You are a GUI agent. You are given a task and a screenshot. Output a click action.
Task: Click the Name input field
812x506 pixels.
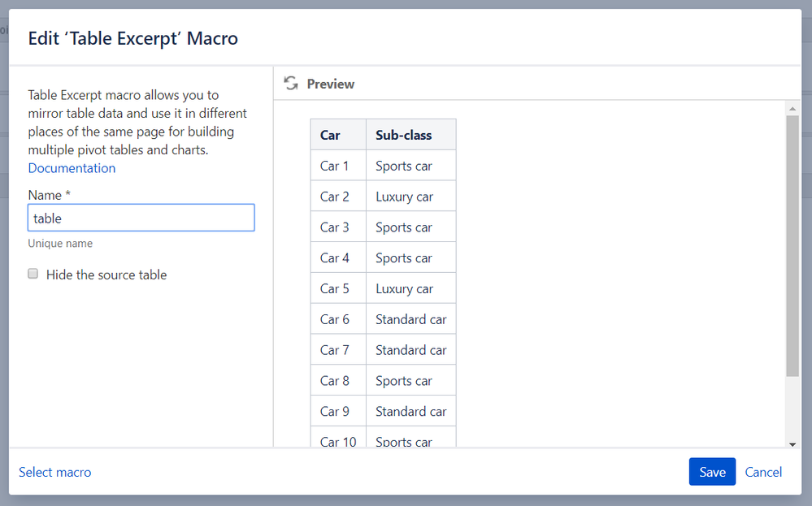[x=141, y=218]
